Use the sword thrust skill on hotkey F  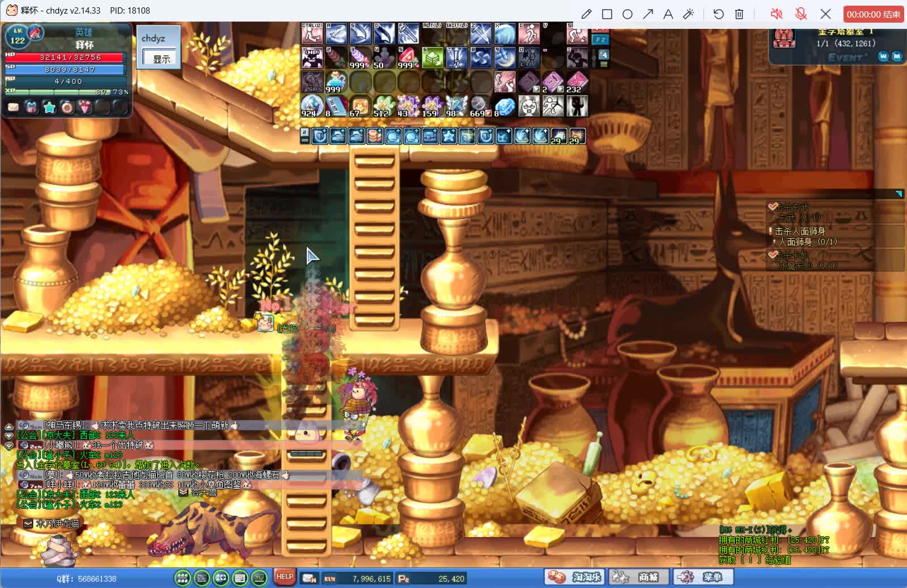point(408,34)
